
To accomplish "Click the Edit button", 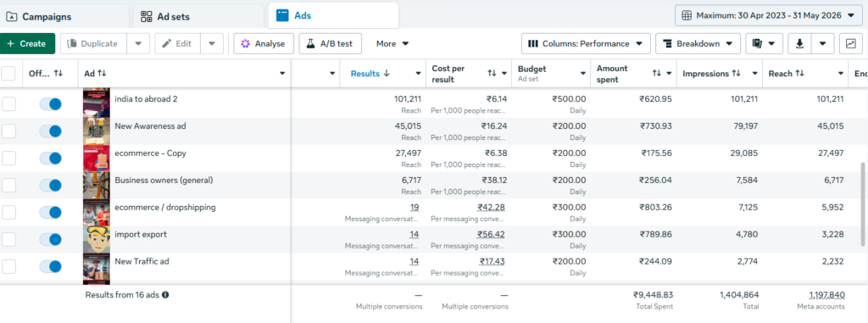I will pyautogui.click(x=178, y=44).
